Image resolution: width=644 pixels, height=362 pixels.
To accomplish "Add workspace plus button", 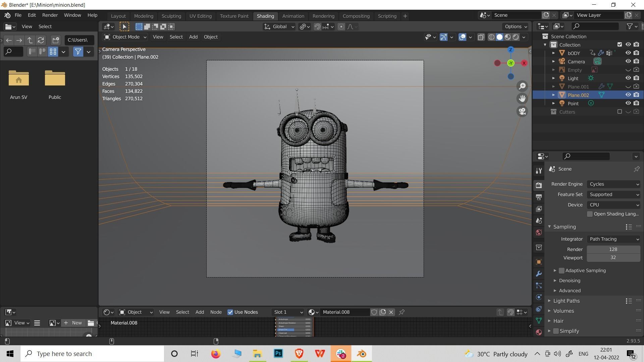I will [x=405, y=16].
